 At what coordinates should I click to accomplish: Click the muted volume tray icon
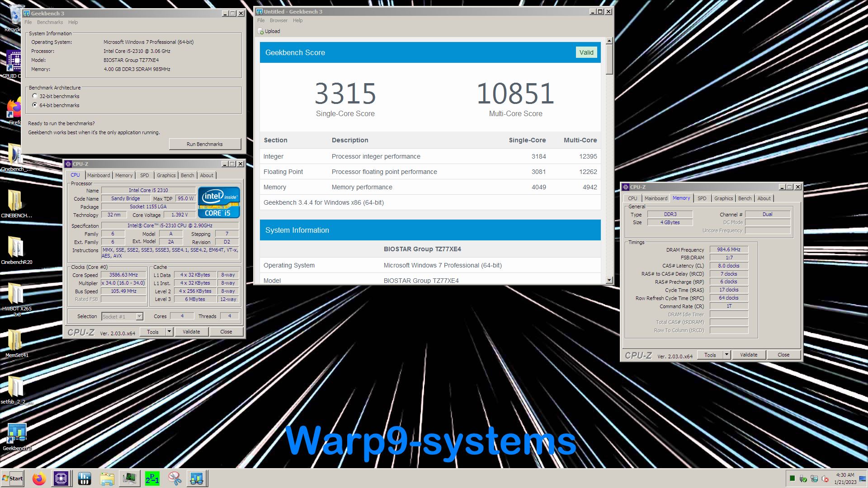(x=825, y=479)
